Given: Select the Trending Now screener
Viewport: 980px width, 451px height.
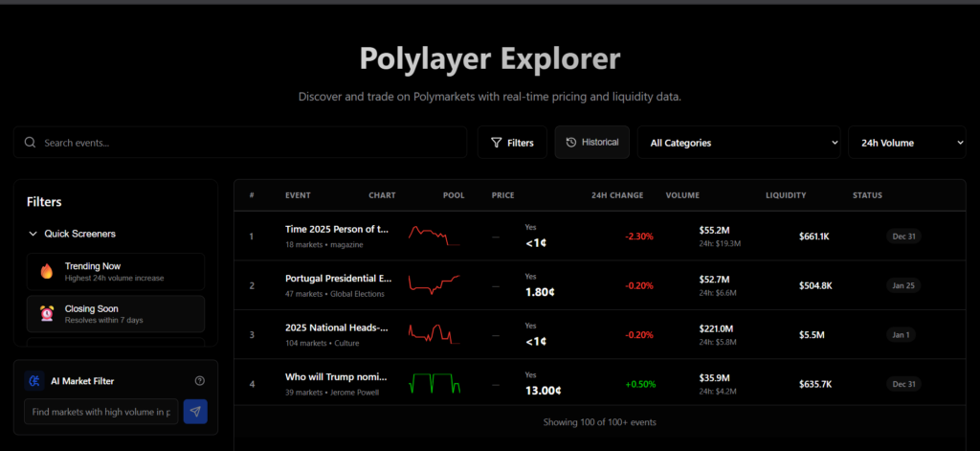Looking at the screenshot, I should (116, 272).
